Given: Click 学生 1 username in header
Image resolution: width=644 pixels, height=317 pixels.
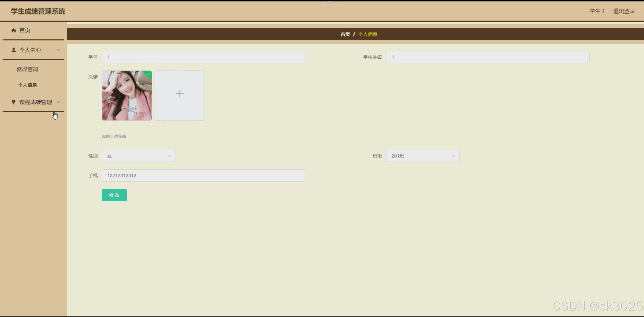Looking at the screenshot, I should pyautogui.click(x=597, y=11).
